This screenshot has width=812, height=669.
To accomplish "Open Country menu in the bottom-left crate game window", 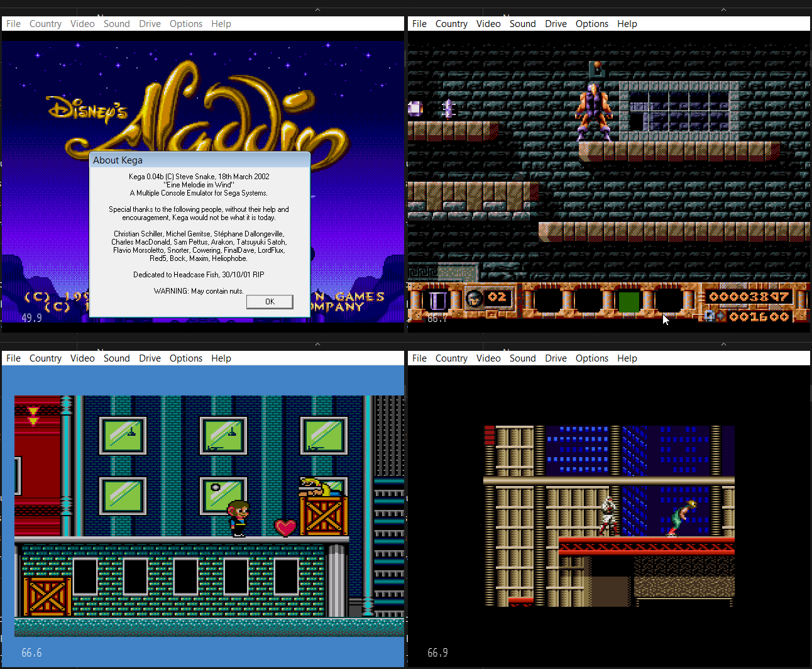I will click(x=45, y=358).
